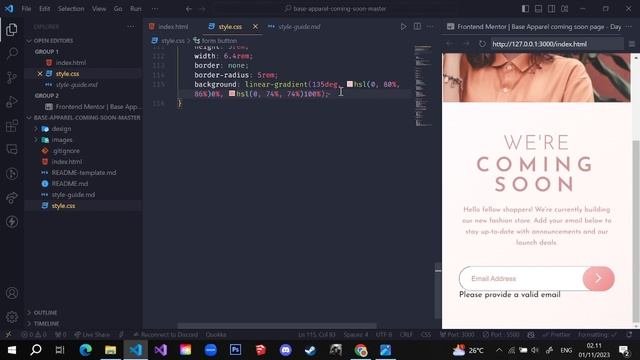
Task: Show more menu items ellipsis in menu bar
Action: tap(155, 9)
